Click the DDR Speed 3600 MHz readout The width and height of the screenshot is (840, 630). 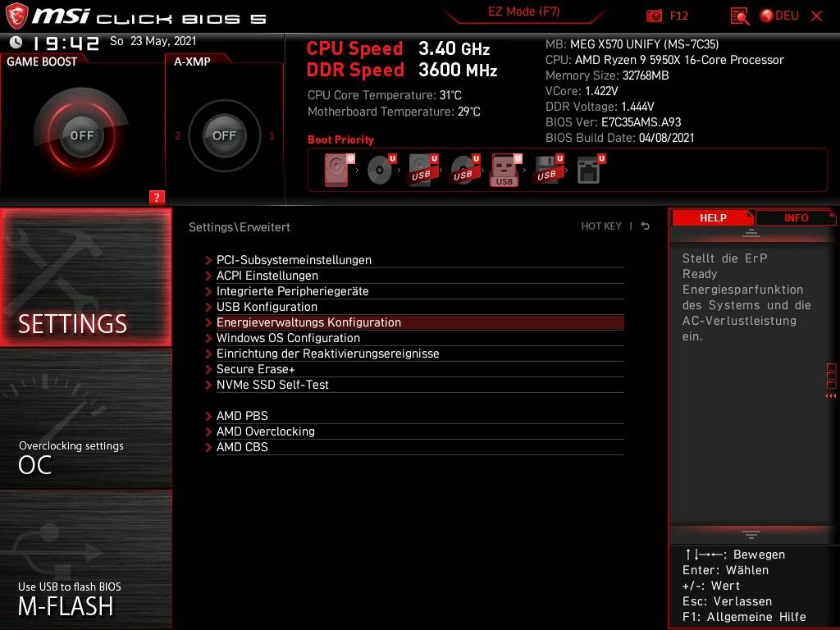click(402, 71)
